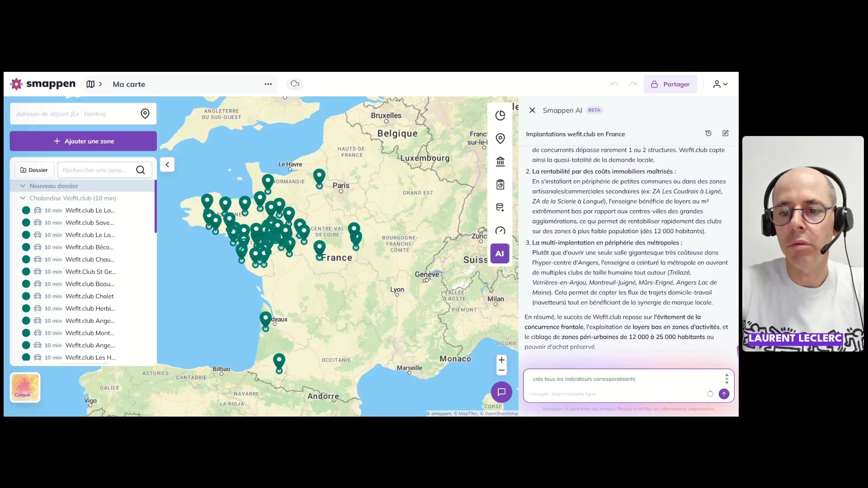Select the Wefit.club Beau... zone row

tap(83, 284)
